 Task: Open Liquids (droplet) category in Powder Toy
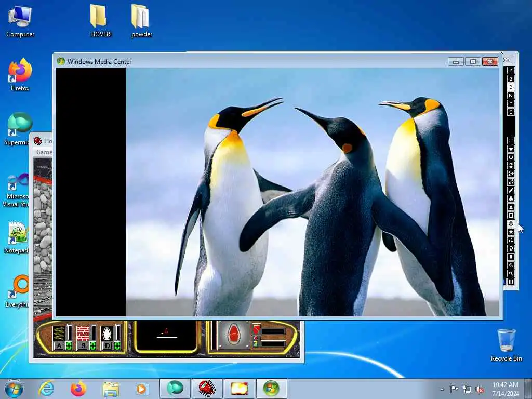[511, 198]
